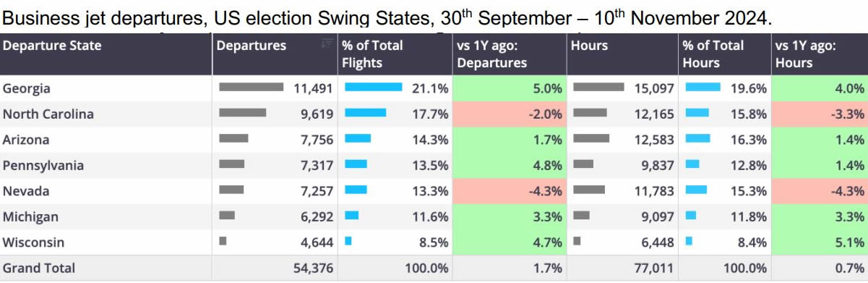Select the vs 1Y ago: Hours header

pos(806,54)
